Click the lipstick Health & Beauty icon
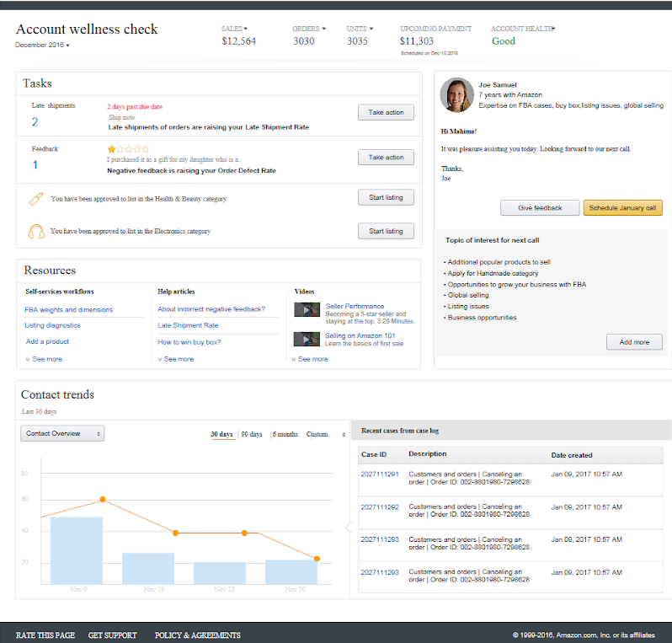672x643 pixels. tap(36, 199)
